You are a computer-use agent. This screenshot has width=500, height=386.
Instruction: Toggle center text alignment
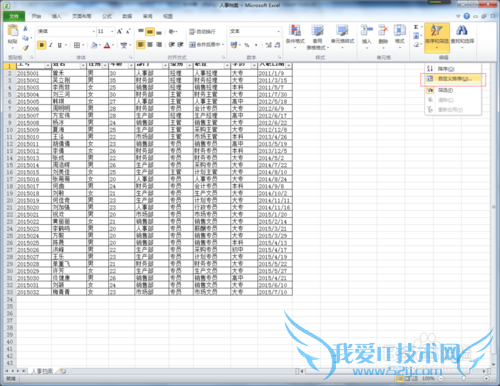click(x=150, y=44)
